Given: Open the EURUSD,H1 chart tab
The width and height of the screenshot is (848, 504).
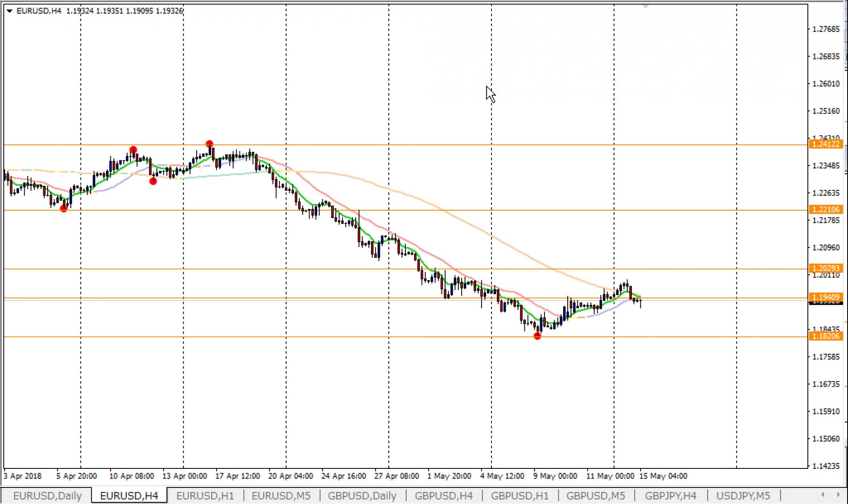Looking at the screenshot, I should pos(205,496).
